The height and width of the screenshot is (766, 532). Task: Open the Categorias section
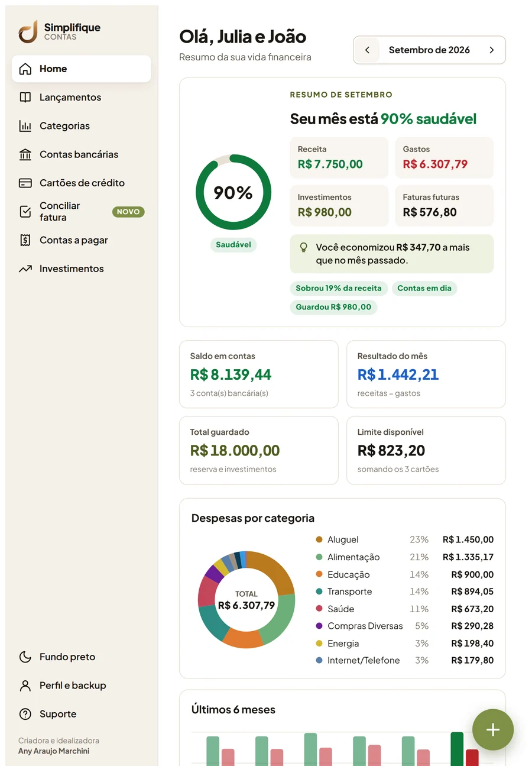coord(82,126)
